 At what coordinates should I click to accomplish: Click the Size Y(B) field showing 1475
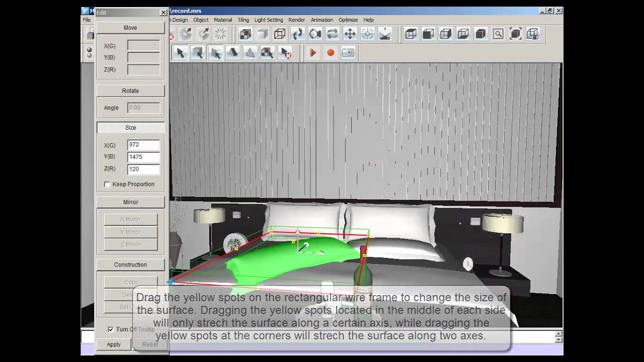[x=143, y=157]
